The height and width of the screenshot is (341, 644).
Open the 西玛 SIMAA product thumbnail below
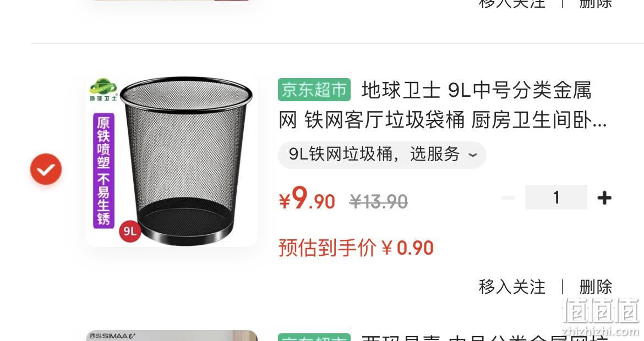point(172,335)
